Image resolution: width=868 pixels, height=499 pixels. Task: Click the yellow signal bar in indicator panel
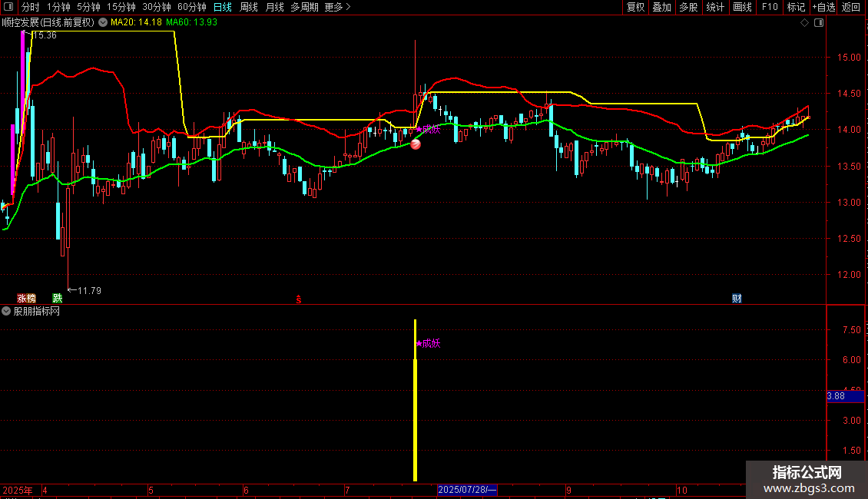coord(415,400)
